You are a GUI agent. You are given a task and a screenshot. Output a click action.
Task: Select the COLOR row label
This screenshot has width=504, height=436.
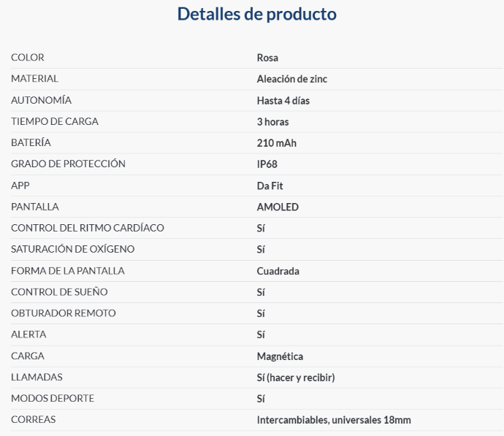click(x=28, y=58)
